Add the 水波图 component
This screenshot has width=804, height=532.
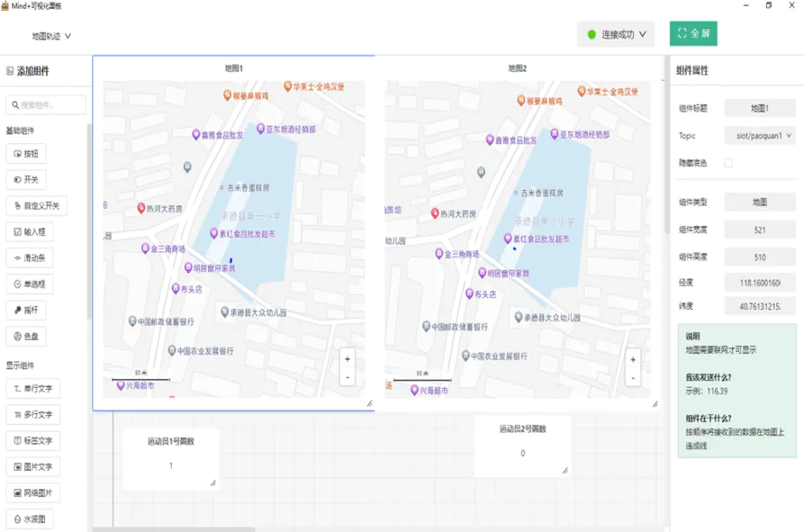point(30,519)
